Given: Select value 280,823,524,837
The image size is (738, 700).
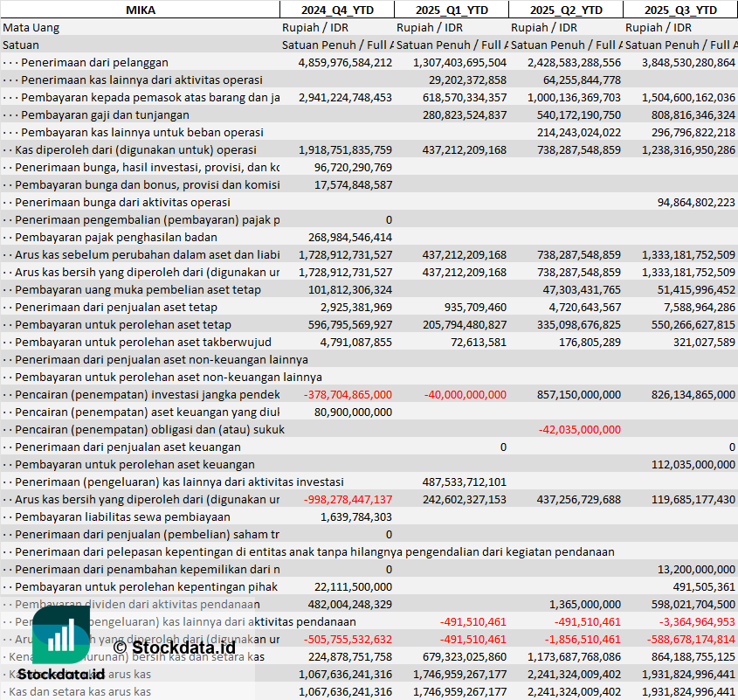Looking at the screenshot, I should pos(465,115).
